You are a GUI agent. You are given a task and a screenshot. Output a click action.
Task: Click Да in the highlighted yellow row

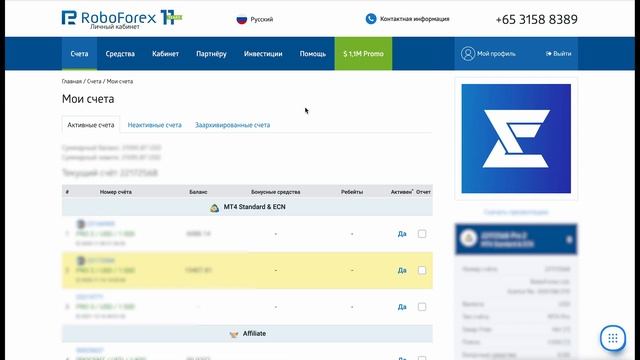(402, 270)
